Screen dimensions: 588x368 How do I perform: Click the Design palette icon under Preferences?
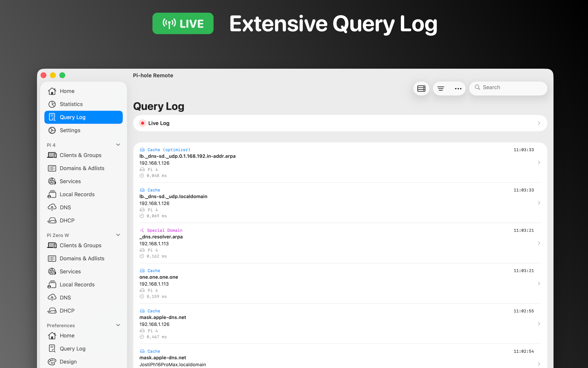pyautogui.click(x=52, y=362)
